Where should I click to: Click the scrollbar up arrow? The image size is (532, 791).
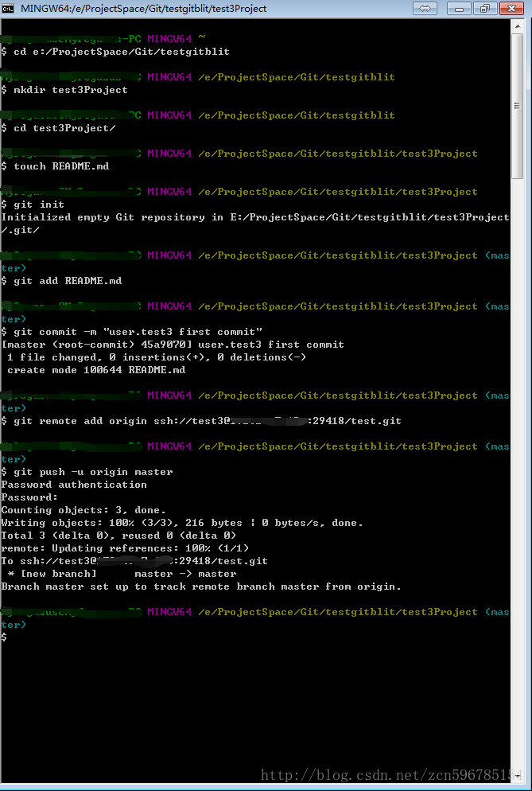(x=518, y=25)
